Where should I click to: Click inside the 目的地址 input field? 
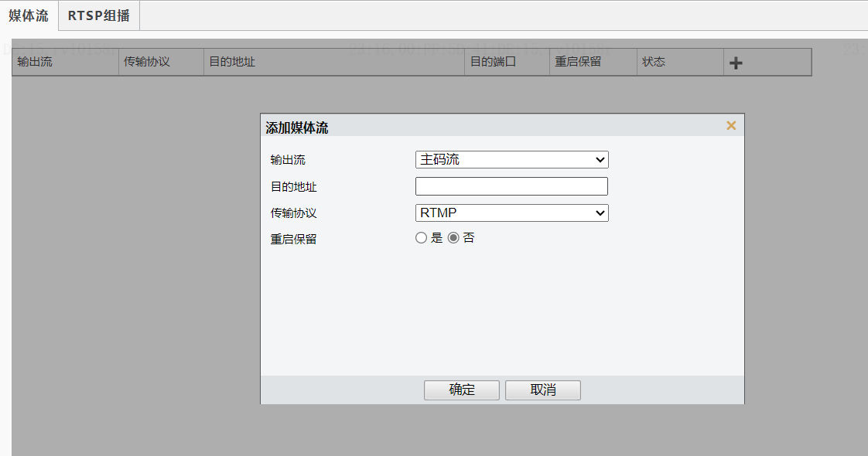coord(511,186)
